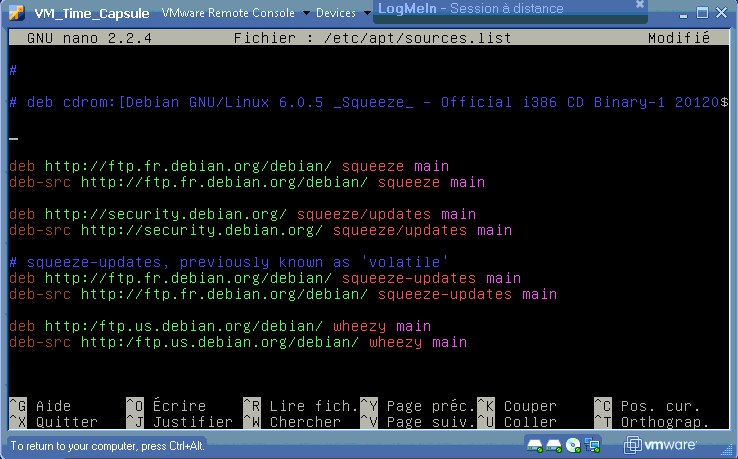Click the ^K Couper shortcut label
This screenshot has width=738, height=459.
tap(517, 406)
